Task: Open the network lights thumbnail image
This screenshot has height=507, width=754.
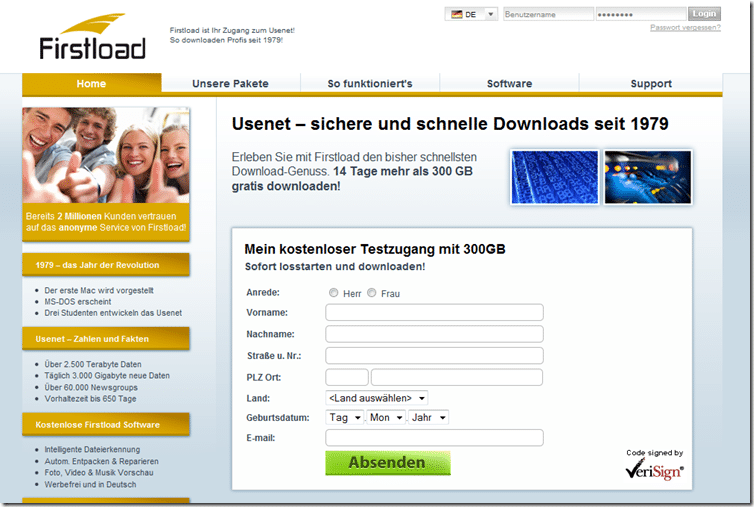Action: tap(648, 177)
